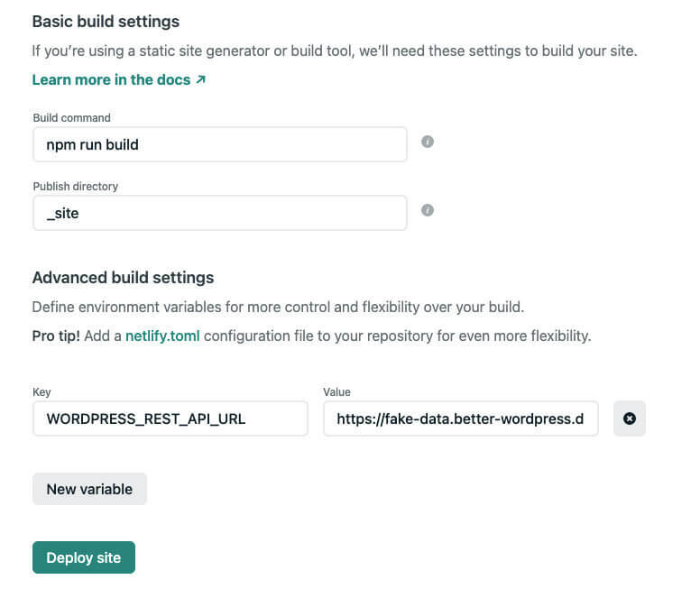Viewport: 700px width, 598px height.
Task: Click the Define environment variables description text
Action: click(276, 307)
